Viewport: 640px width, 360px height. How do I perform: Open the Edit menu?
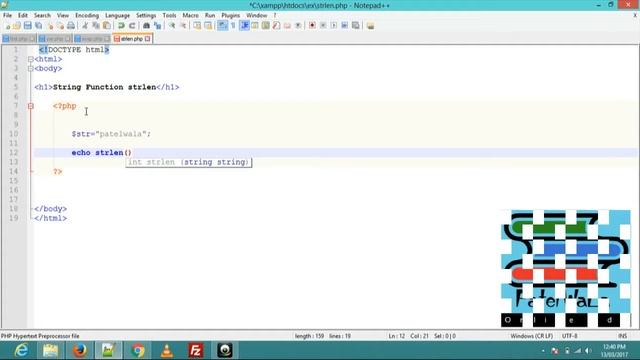coord(23,15)
